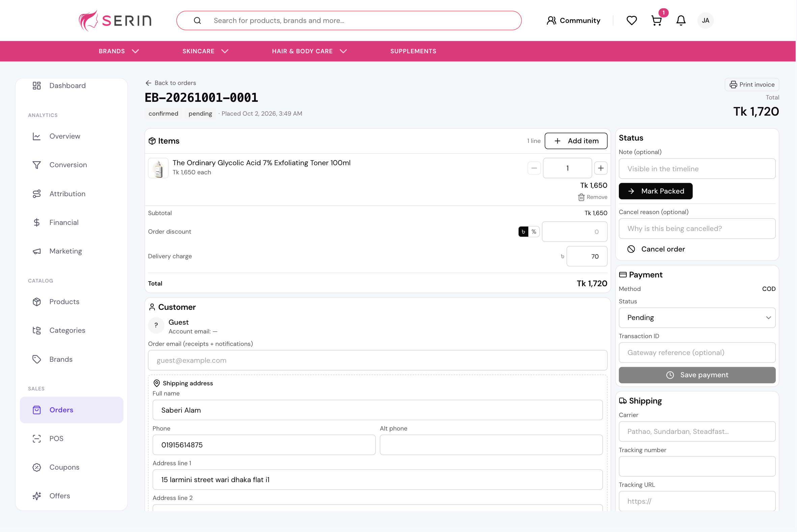Click Back to orders link

170,83
